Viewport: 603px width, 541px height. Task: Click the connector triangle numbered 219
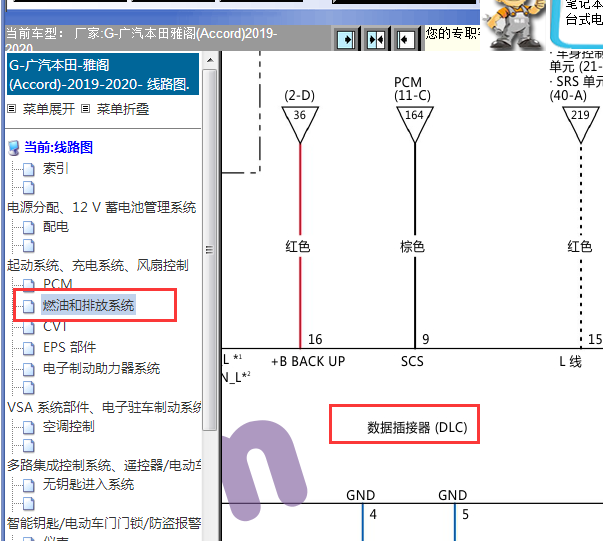point(581,124)
